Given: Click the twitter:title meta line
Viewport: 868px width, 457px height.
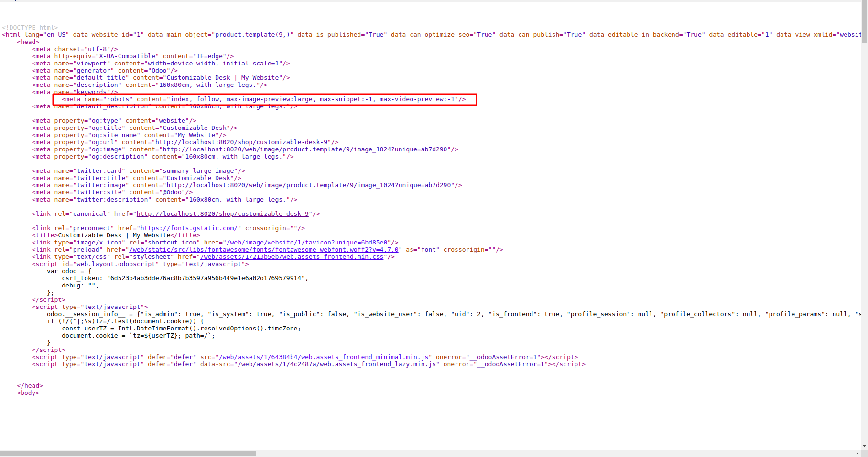Looking at the screenshot, I should 137,178.
